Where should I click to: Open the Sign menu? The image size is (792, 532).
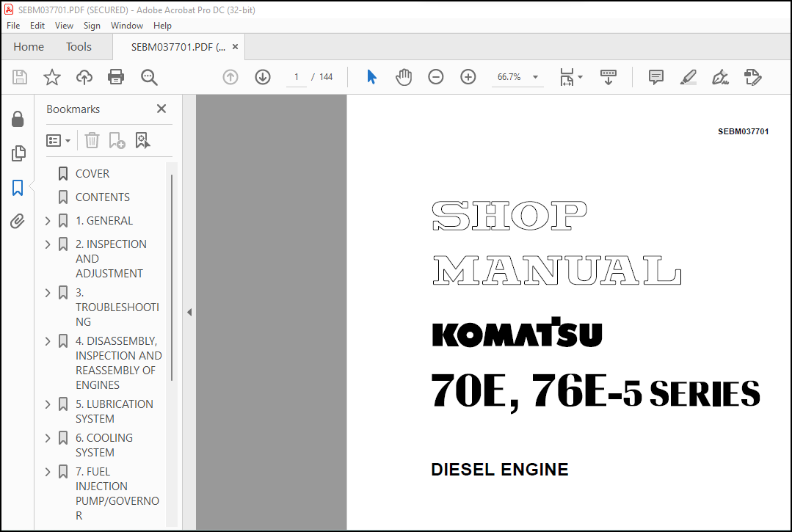coord(92,25)
